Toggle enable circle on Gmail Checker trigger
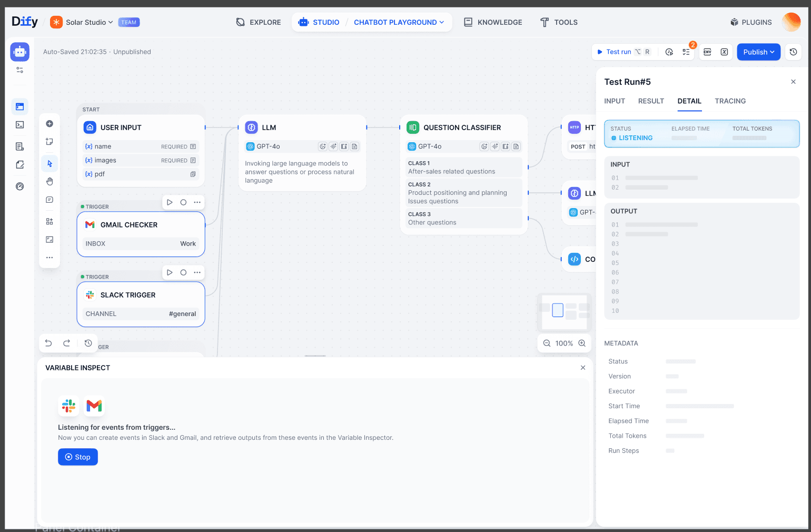The height and width of the screenshot is (532, 811). [183, 202]
